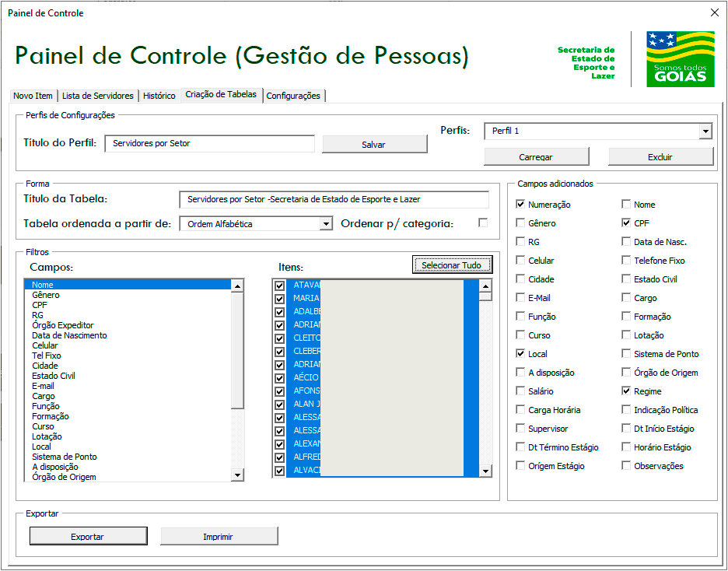Uncheck the CPF checkbox
The width and height of the screenshot is (728, 571).
[626, 222]
